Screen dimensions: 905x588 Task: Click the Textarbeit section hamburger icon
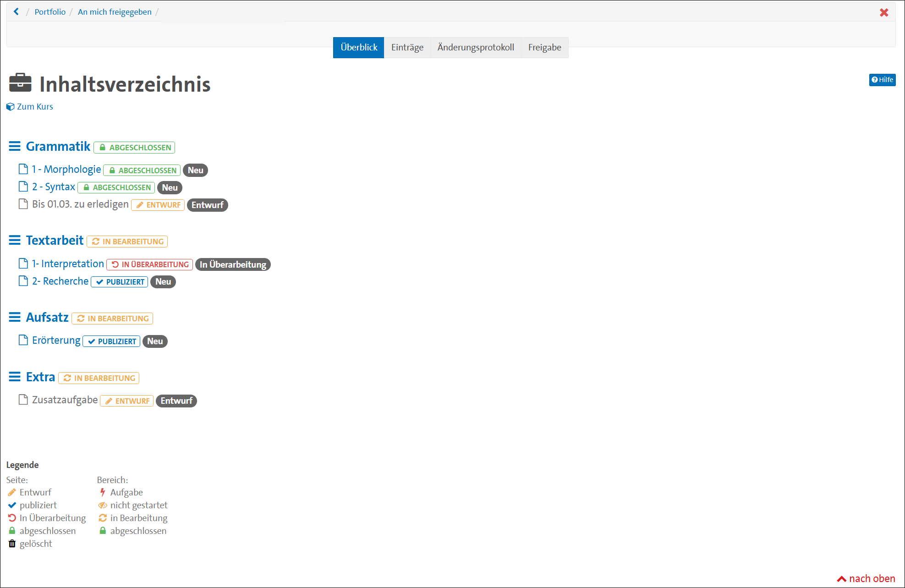[x=15, y=240]
